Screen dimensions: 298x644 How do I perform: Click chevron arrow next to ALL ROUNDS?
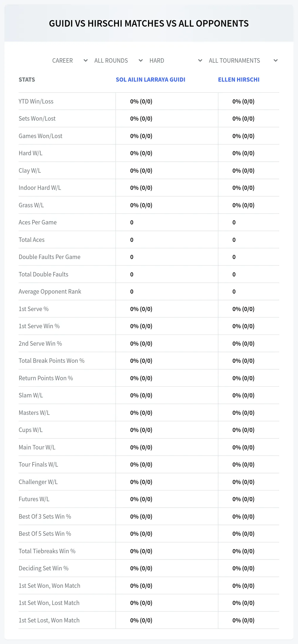141,61
